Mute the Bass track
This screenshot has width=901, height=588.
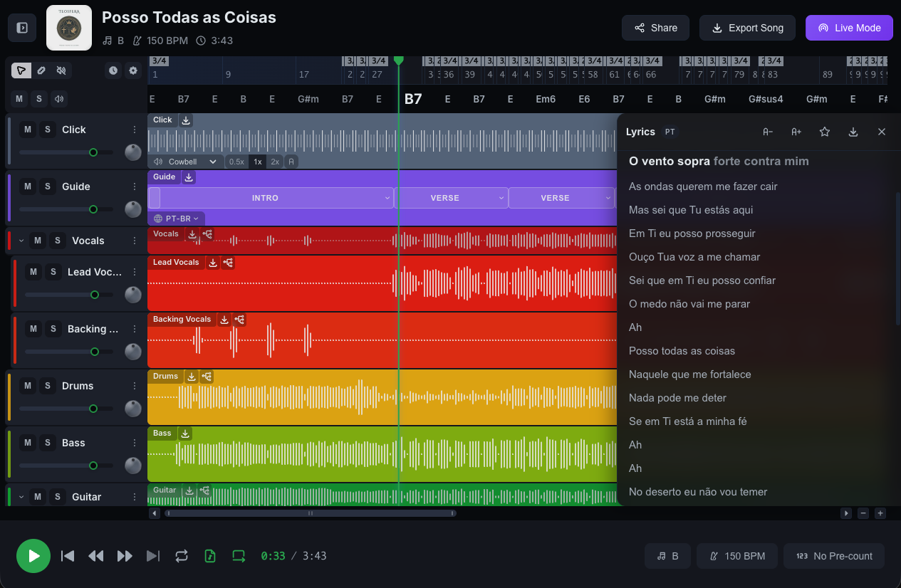click(28, 443)
